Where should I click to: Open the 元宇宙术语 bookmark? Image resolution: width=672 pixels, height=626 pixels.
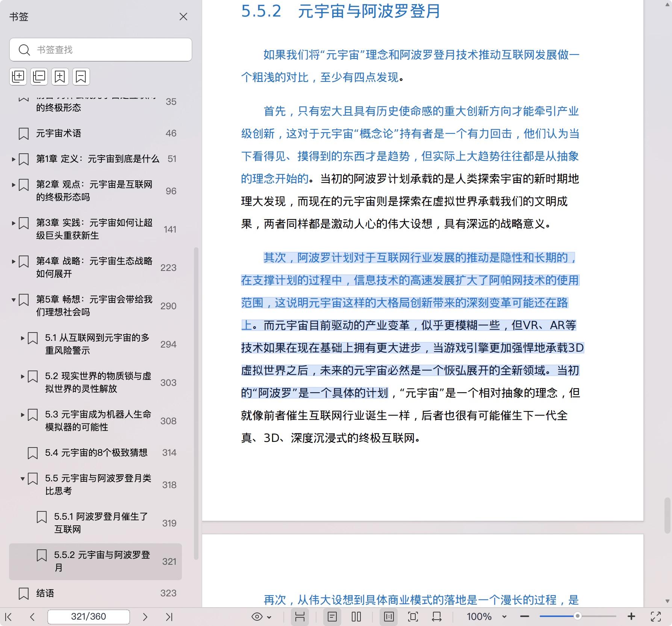59,133
